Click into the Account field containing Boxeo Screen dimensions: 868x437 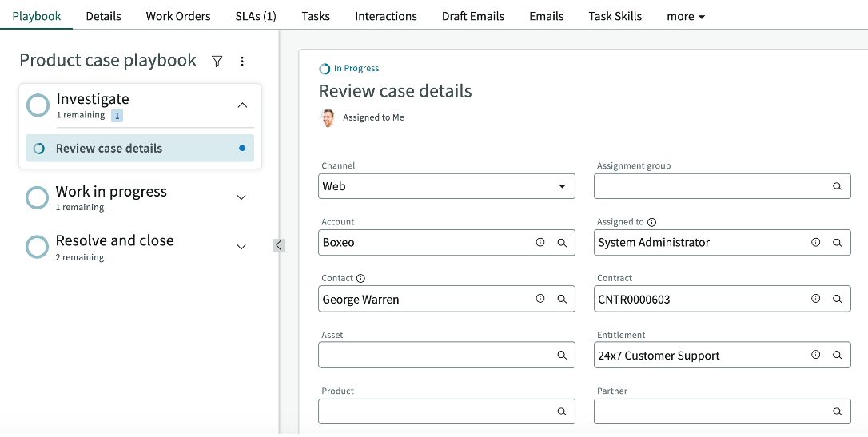[447, 242]
